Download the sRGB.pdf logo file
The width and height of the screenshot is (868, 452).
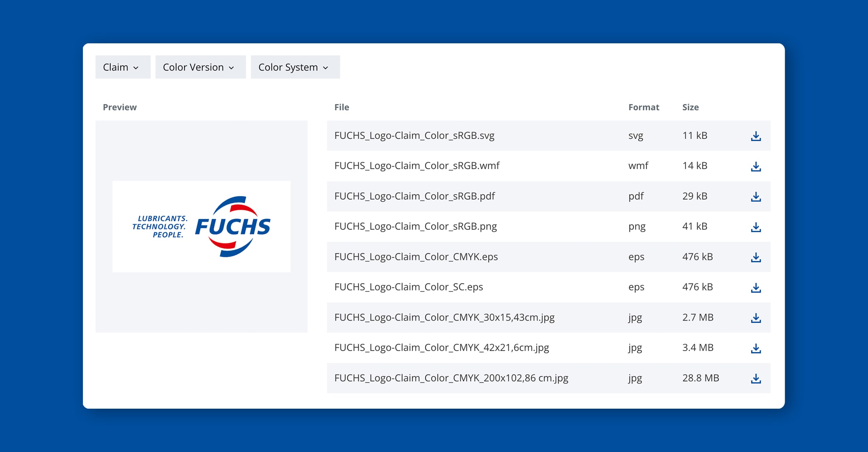coord(756,197)
